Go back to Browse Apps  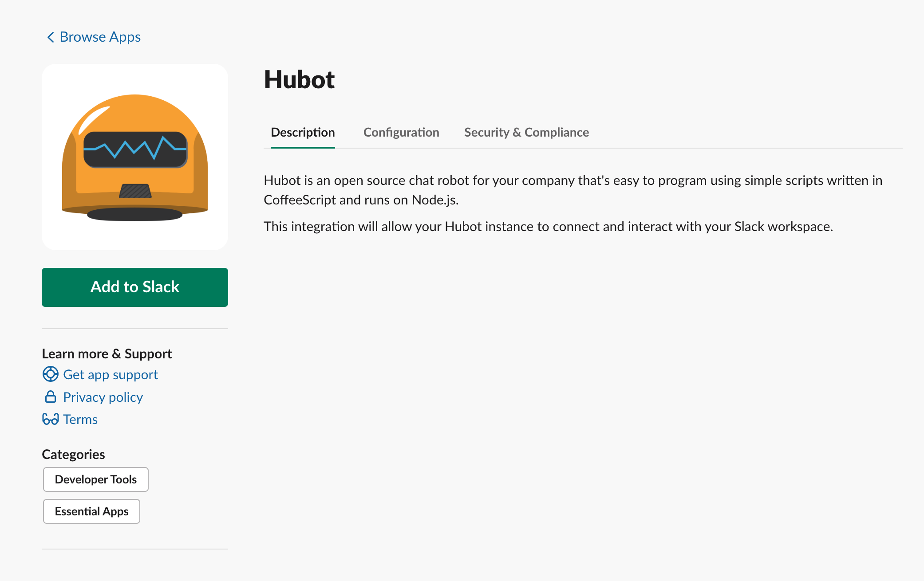coord(100,37)
